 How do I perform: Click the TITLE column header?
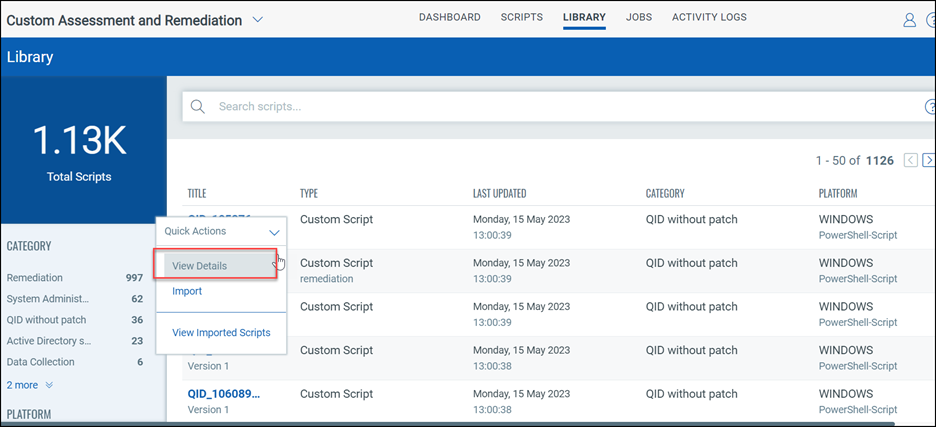click(x=196, y=193)
